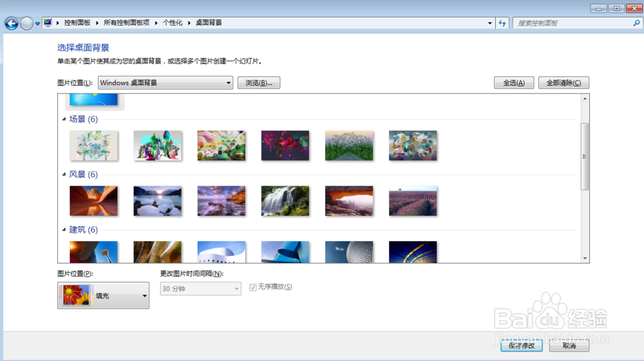Select the white curved building wallpaper in 建筑
Image resolution: width=644 pixels, height=361 pixels.
pos(222,252)
